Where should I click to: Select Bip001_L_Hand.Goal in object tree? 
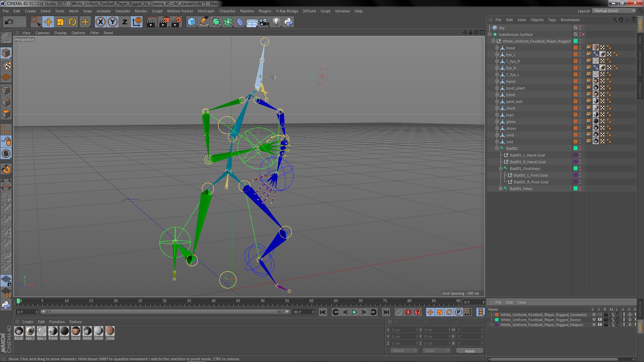point(527,155)
